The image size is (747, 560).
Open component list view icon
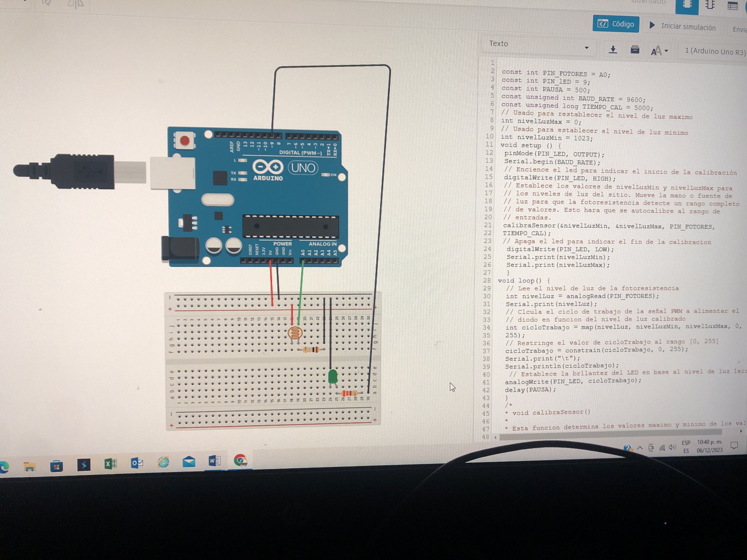(x=732, y=6)
